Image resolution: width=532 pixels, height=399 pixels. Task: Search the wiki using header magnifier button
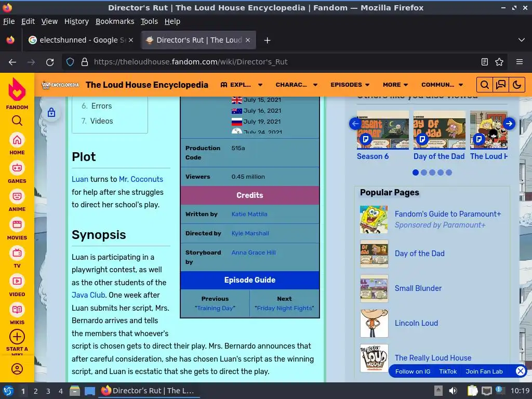(x=485, y=85)
